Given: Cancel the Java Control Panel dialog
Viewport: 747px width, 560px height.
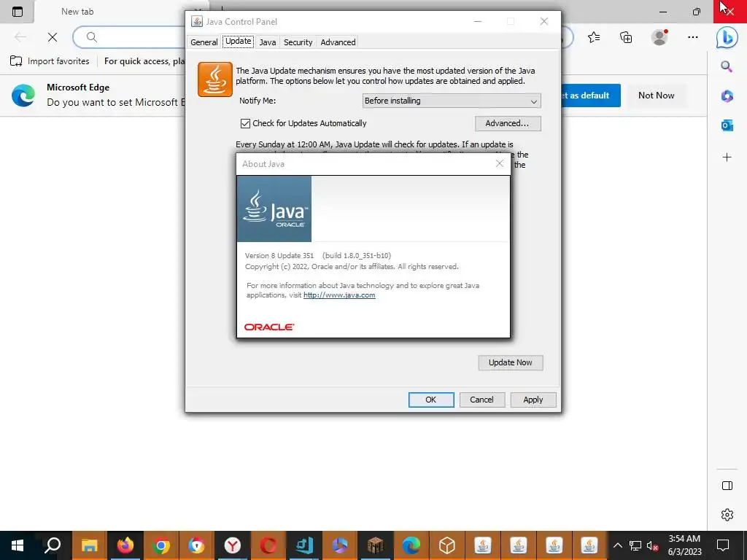Looking at the screenshot, I should click(481, 400).
